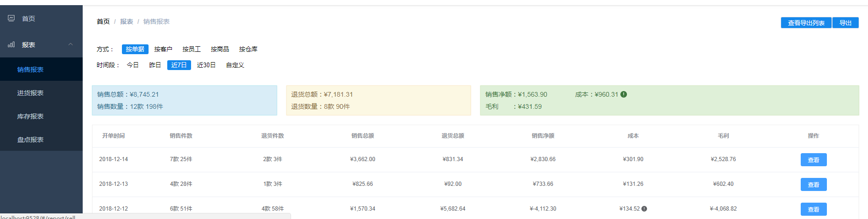Screen dimensions: 868x219
Task: Click the 2018-12-14 date cell
Action: 114,159
